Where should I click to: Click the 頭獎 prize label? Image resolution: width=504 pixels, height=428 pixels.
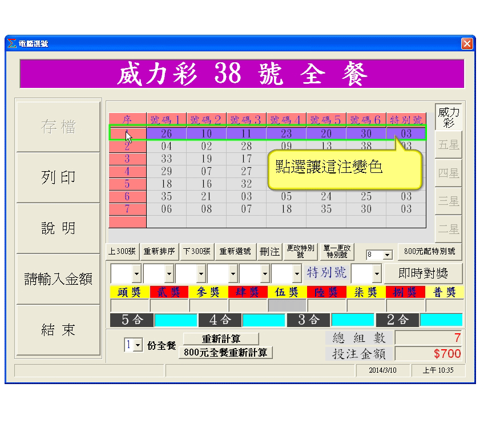coord(129,292)
